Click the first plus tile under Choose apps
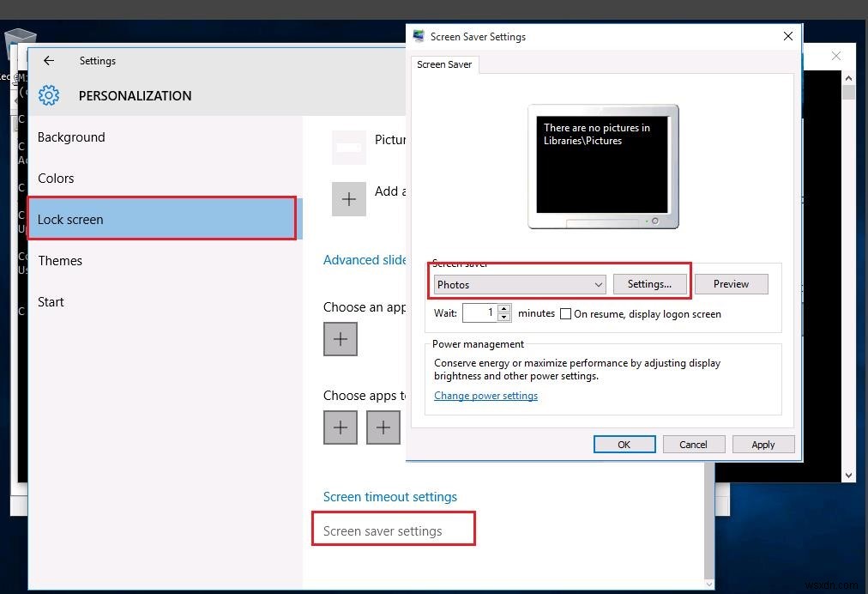This screenshot has height=594, width=868. 341,427
